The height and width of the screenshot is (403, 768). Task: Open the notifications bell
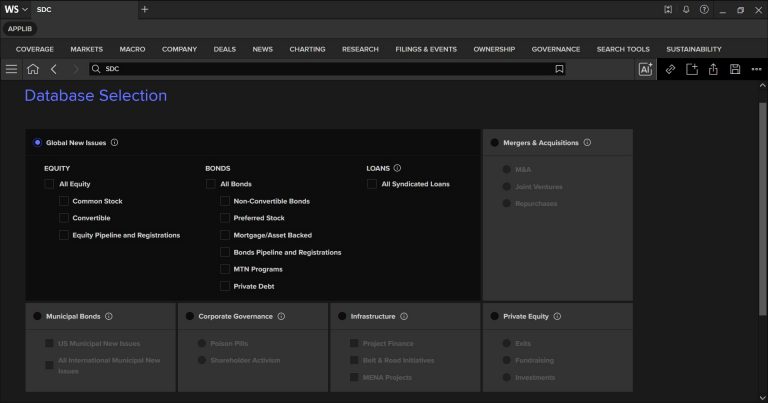[x=686, y=9]
